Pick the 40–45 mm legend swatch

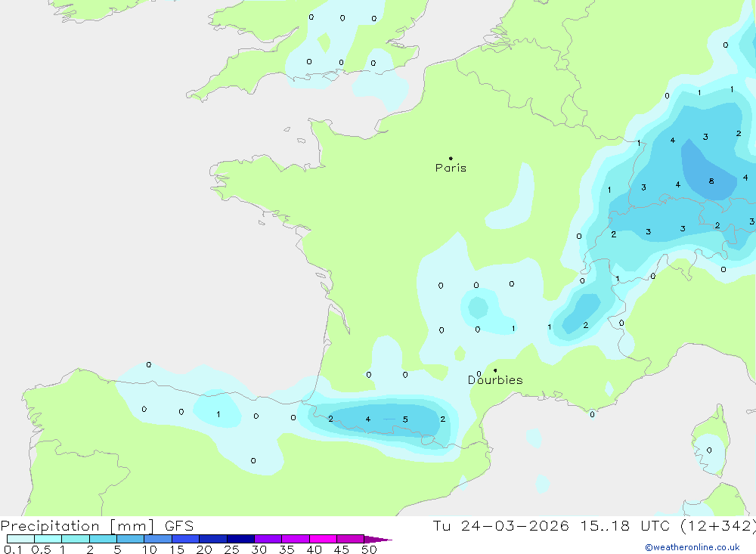[323, 539]
